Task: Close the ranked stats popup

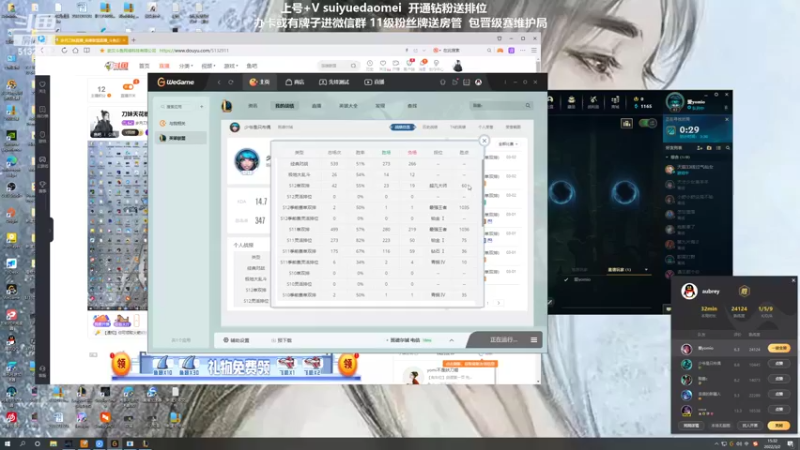Action: pyautogui.click(x=484, y=140)
